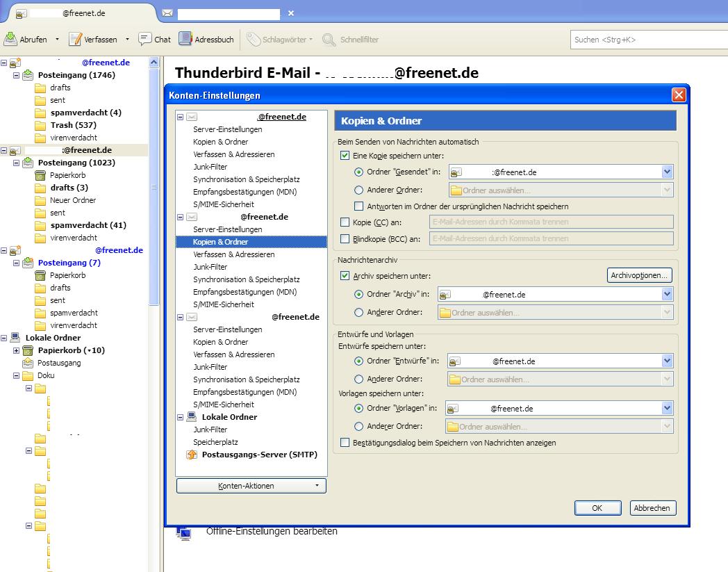Screen dimensions: 728x572
Task: Toggle Archiv speichern unter checkbox
Action: pos(345,275)
